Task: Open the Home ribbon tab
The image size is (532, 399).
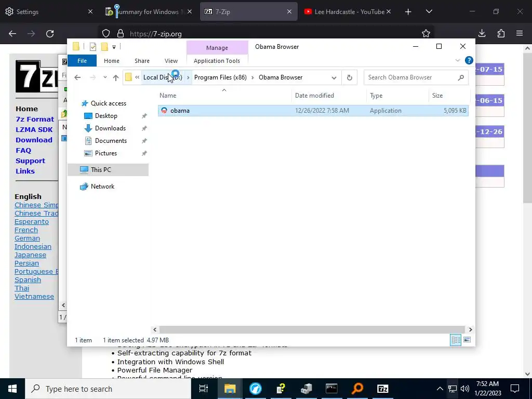Action: pyautogui.click(x=112, y=61)
